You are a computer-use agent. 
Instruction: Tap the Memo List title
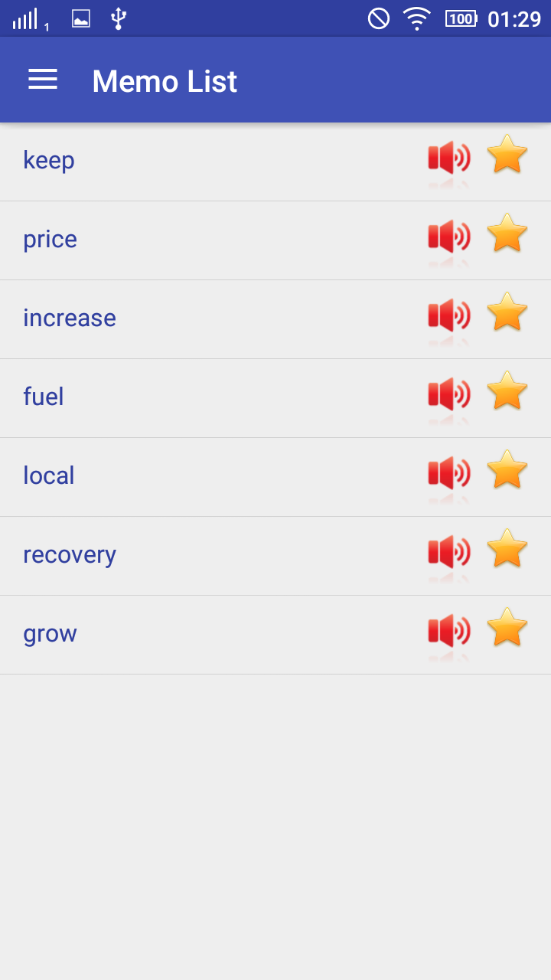point(165,81)
